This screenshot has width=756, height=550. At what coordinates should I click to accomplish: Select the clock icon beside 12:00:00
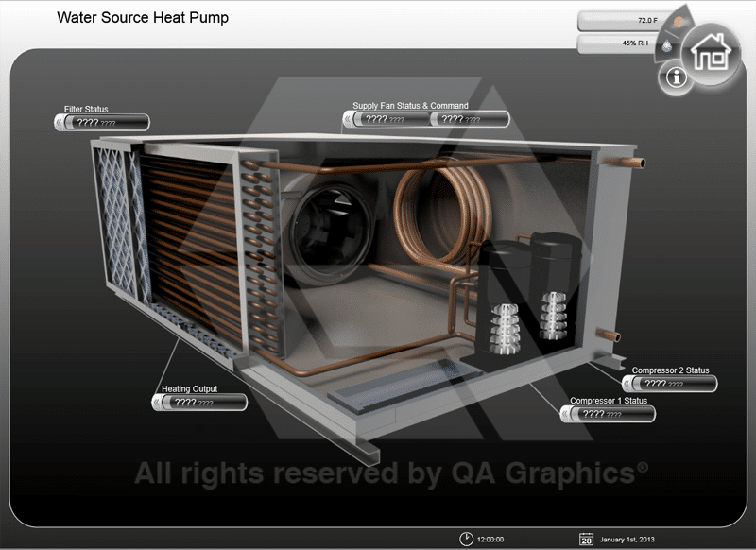click(x=466, y=539)
